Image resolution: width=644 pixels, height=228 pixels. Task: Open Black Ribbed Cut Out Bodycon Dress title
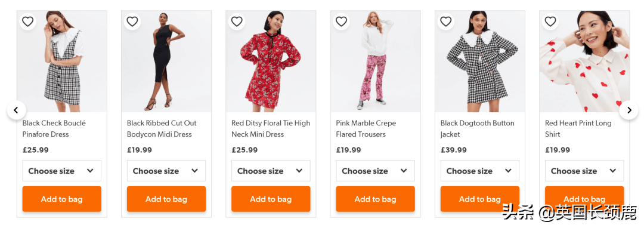(162, 128)
